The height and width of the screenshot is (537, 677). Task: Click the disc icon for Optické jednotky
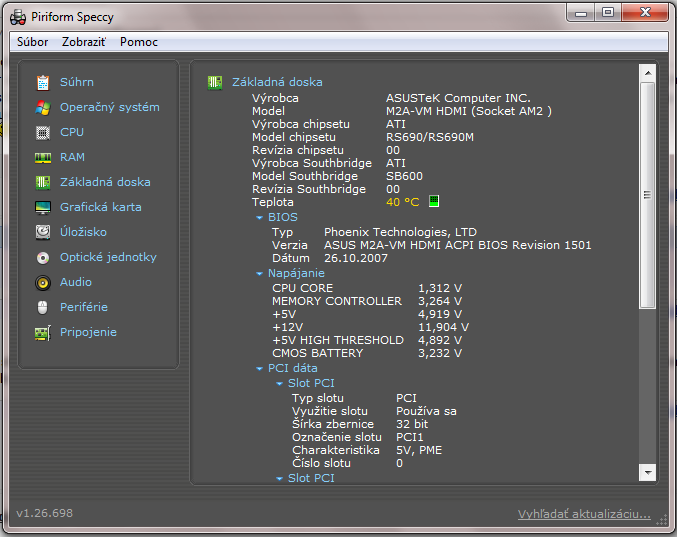43,258
